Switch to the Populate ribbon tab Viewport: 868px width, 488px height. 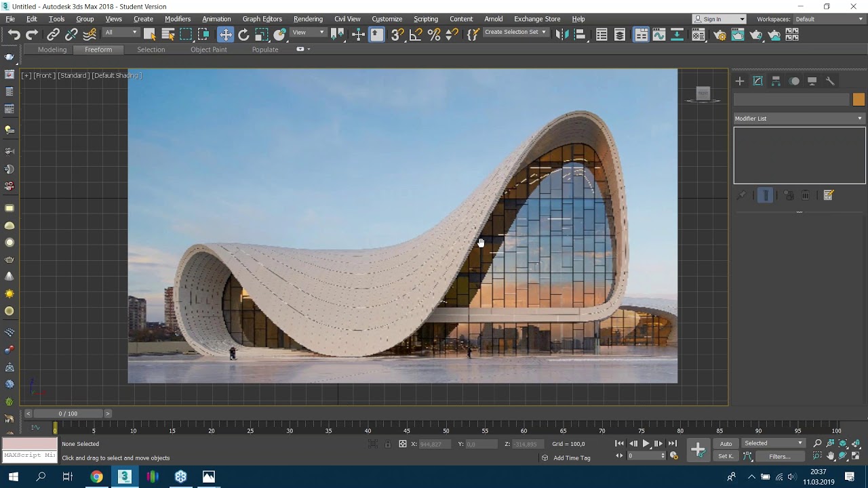(265, 49)
